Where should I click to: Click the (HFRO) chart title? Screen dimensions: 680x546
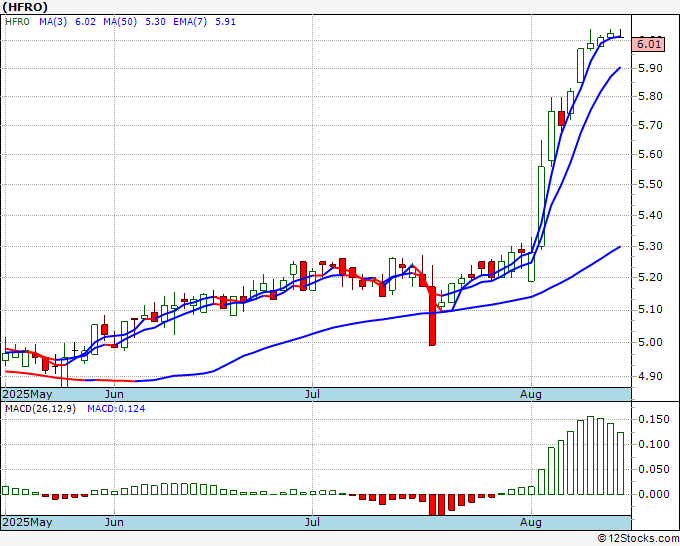[x=25, y=7]
